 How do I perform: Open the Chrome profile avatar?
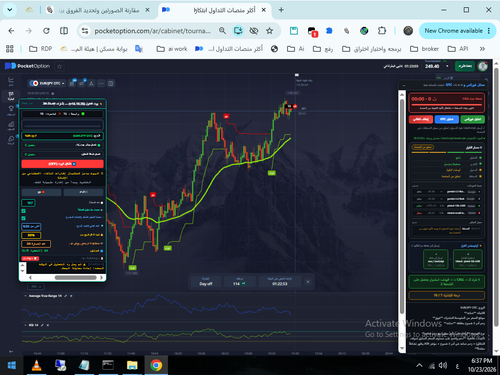(x=408, y=31)
